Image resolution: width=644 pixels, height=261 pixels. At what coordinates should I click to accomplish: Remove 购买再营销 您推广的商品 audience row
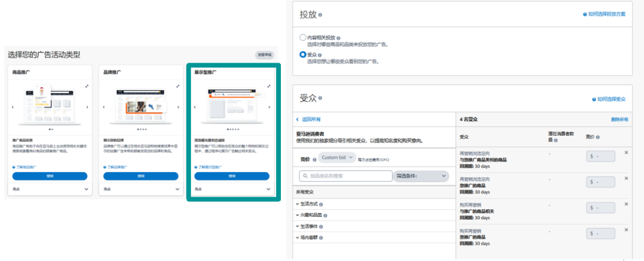(626, 230)
